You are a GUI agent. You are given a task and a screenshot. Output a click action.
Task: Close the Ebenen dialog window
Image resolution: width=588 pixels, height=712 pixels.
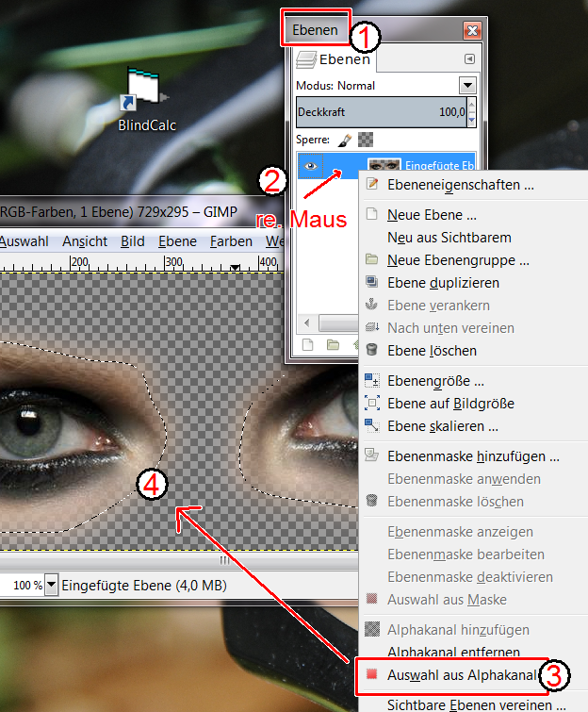472,30
